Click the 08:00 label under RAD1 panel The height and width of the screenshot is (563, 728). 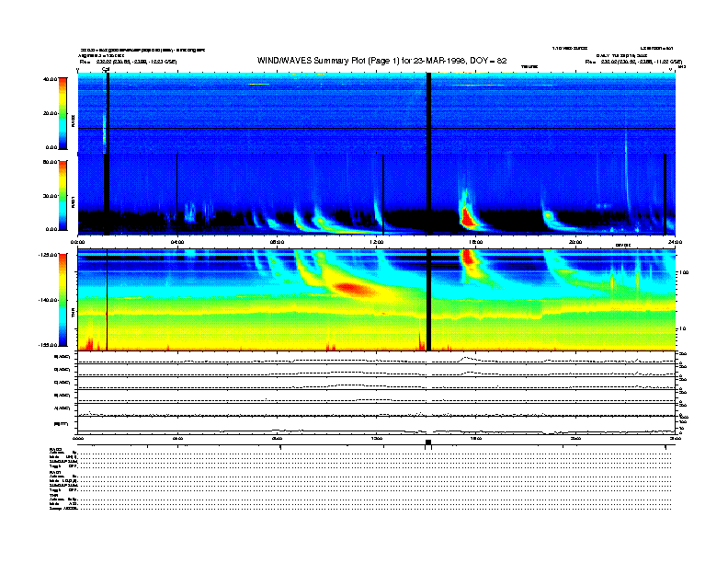point(278,242)
